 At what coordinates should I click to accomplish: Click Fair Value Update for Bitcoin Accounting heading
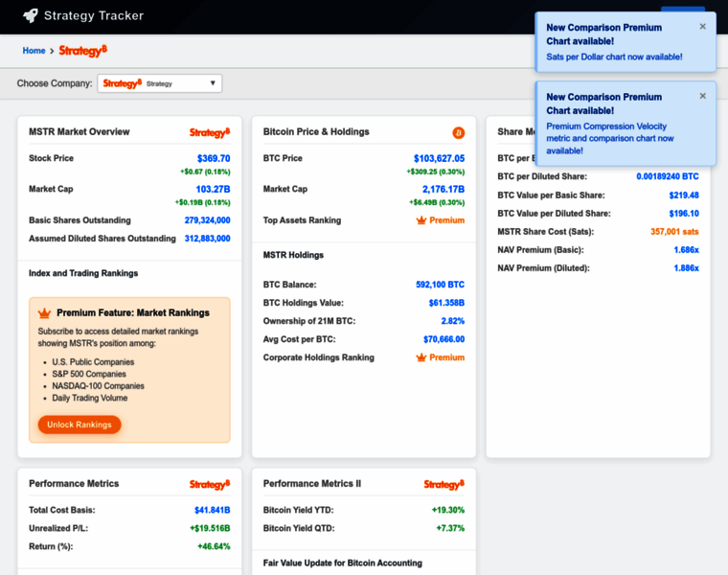tap(343, 563)
